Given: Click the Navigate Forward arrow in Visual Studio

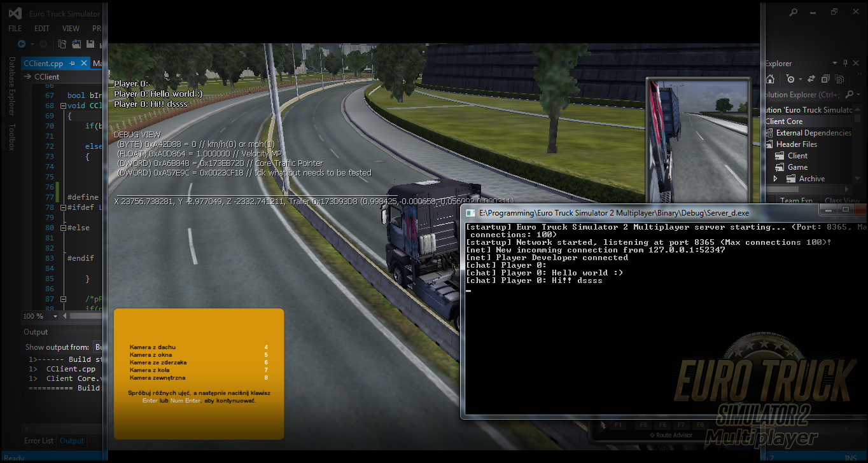Looking at the screenshot, I should pos(43,44).
